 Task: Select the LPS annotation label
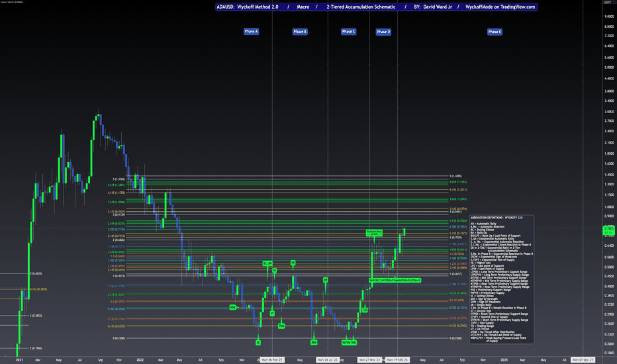(365, 310)
